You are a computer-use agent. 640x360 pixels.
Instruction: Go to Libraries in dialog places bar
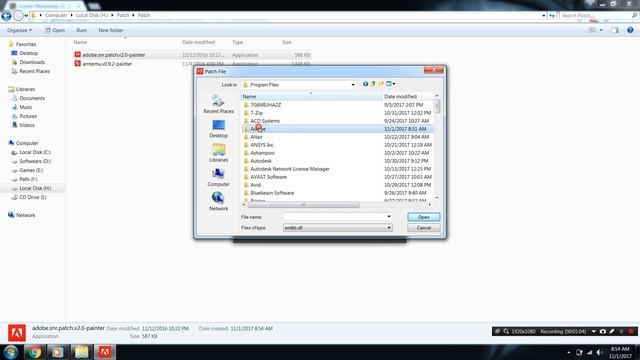point(218,153)
